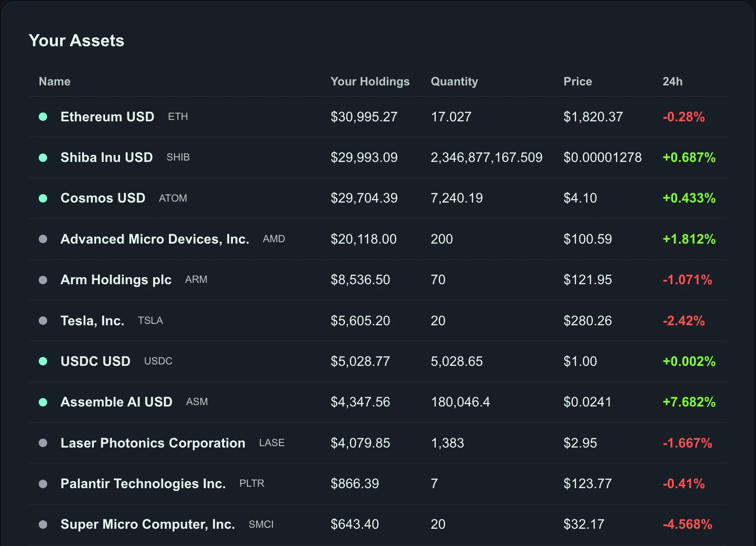Sort by the 24h column header

click(672, 82)
